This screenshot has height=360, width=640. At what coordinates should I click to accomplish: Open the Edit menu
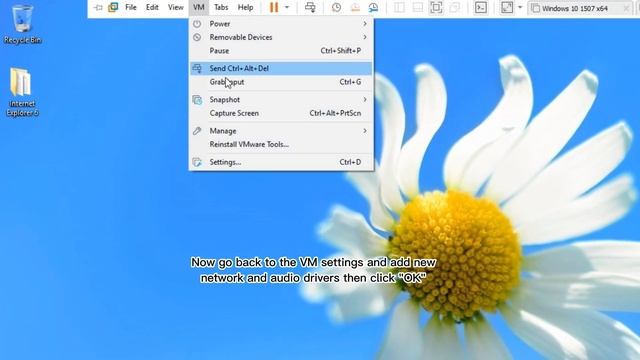coord(152,7)
